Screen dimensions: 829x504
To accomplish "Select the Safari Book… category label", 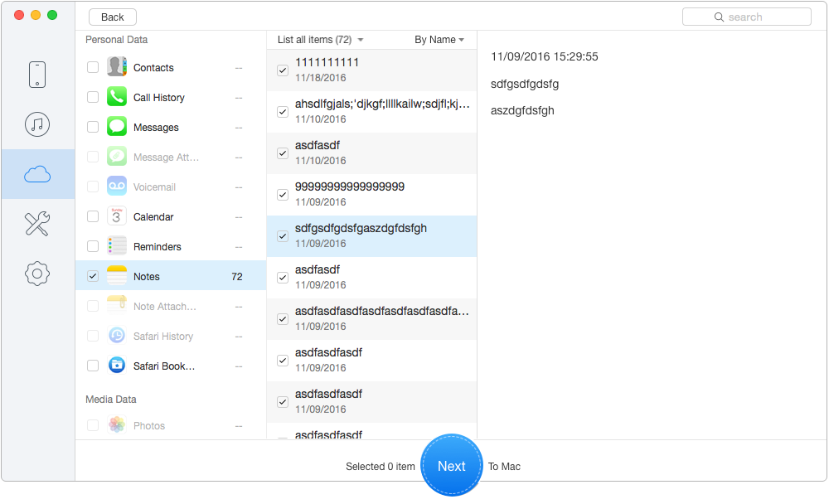I will click(164, 366).
